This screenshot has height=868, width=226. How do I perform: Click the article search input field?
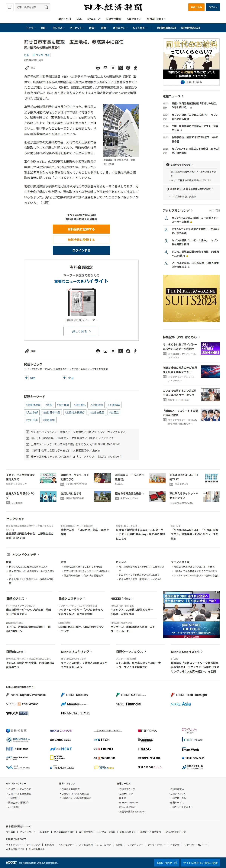(29, 7)
